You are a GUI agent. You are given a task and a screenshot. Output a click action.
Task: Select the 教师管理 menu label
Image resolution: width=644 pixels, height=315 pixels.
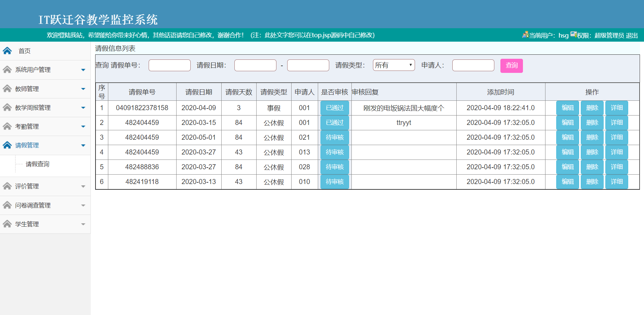(x=27, y=89)
